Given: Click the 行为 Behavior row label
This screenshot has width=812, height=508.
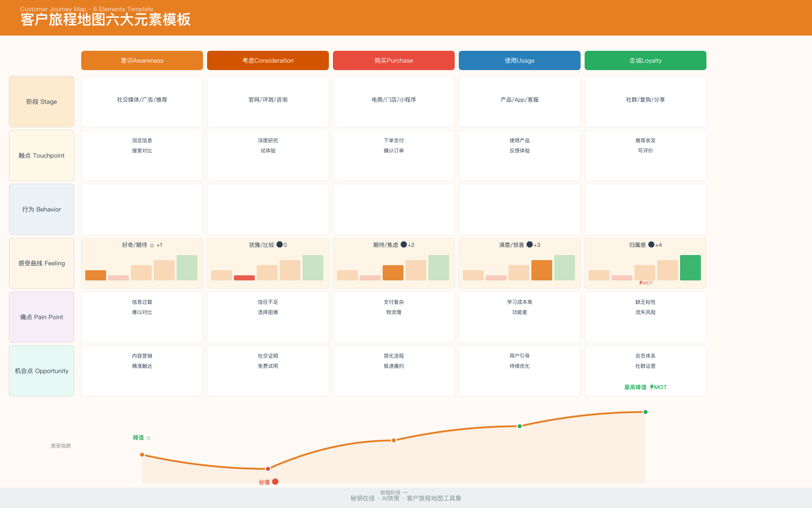Looking at the screenshot, I should [x=42, y=209].
